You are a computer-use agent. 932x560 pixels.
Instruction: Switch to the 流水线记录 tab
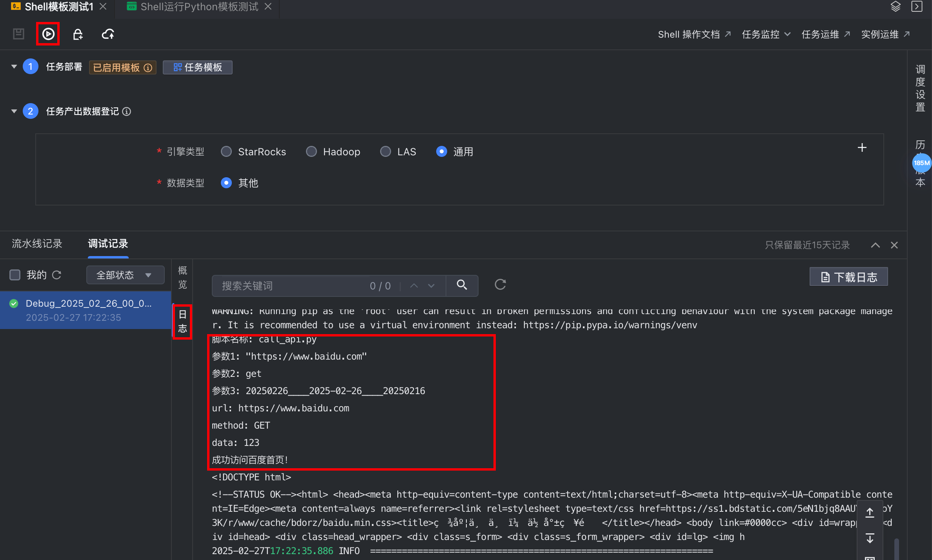click(37, 244)
